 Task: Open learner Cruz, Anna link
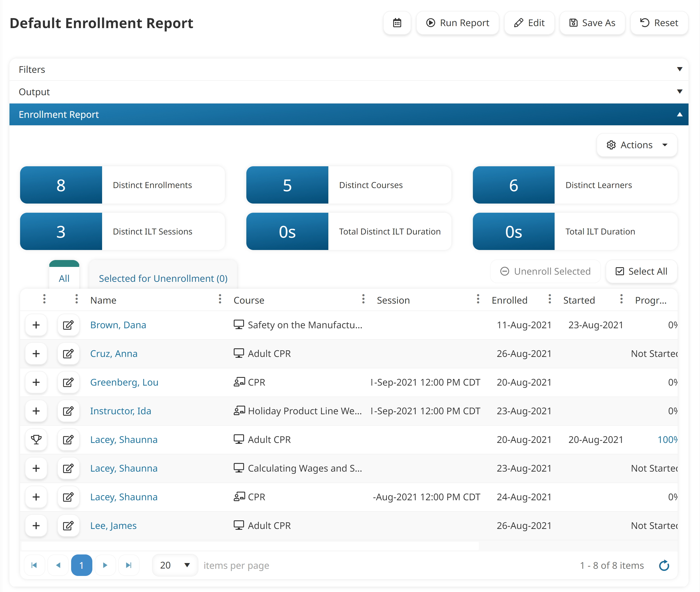point(114,354)
